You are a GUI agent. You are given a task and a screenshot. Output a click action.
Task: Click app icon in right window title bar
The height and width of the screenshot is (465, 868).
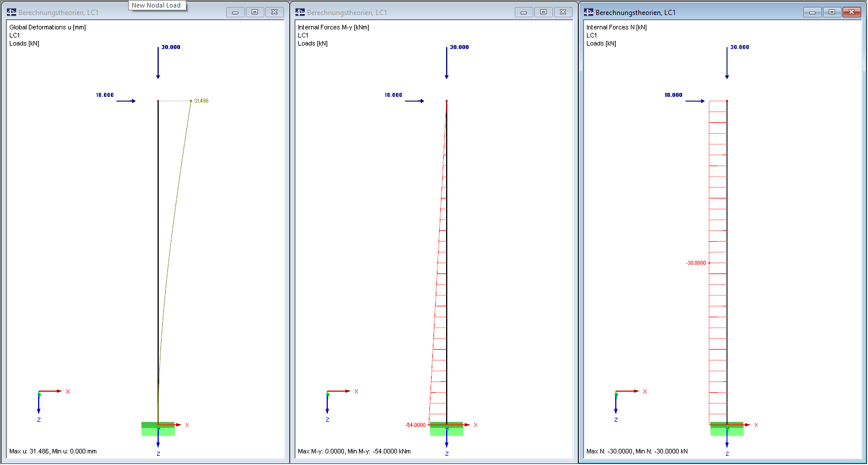pos(589,12)
